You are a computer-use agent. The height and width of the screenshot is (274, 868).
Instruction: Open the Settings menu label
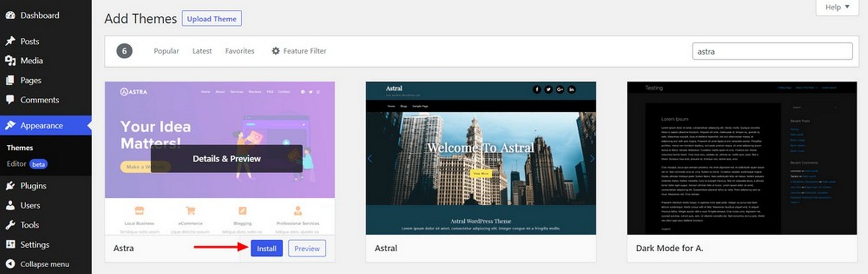click(x=35, y=245)
